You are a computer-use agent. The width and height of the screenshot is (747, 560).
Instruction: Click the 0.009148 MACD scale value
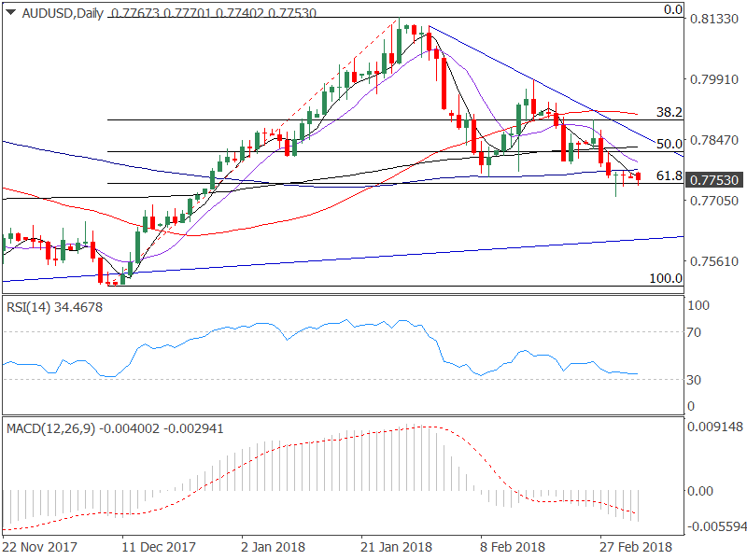[x=714, y=427]
